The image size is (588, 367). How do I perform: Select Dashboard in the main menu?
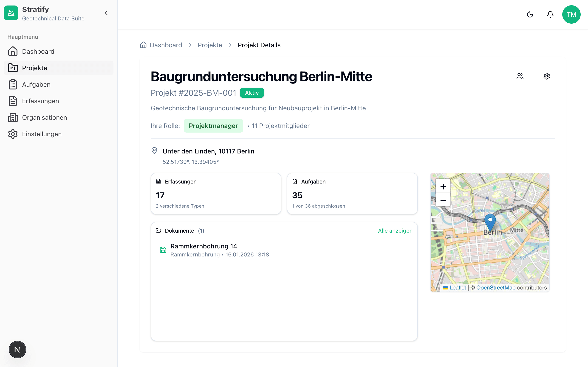[38, 51]
